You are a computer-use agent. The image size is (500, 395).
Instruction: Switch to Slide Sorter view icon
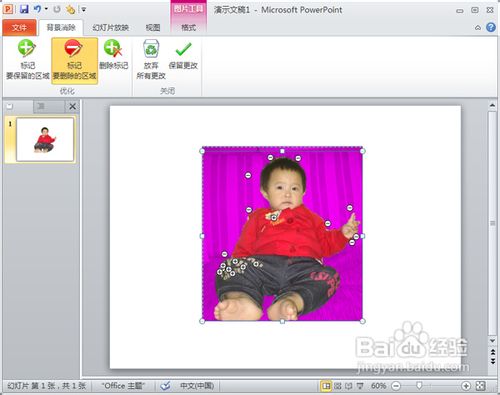(x=338, y=386)
